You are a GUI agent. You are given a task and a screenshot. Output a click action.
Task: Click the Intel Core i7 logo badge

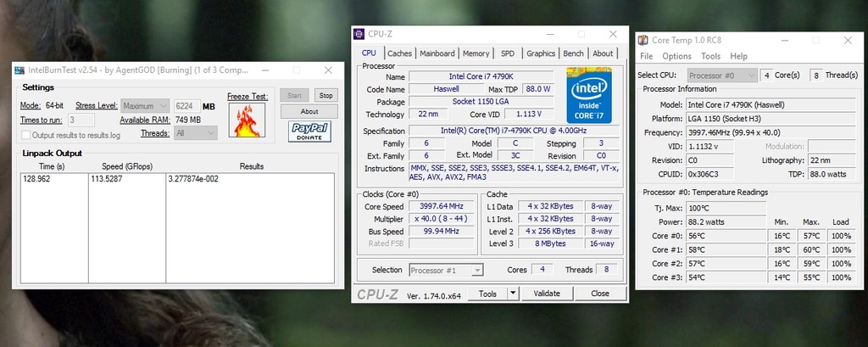589,95
